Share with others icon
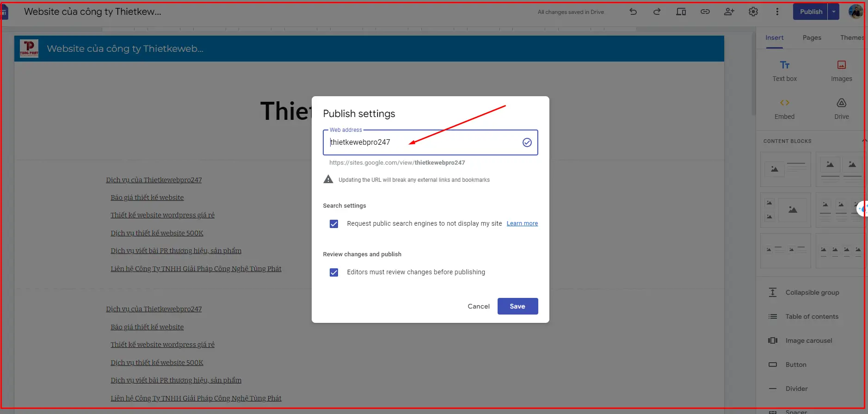Viewport: 868px width, 414px height. point(729,12)
